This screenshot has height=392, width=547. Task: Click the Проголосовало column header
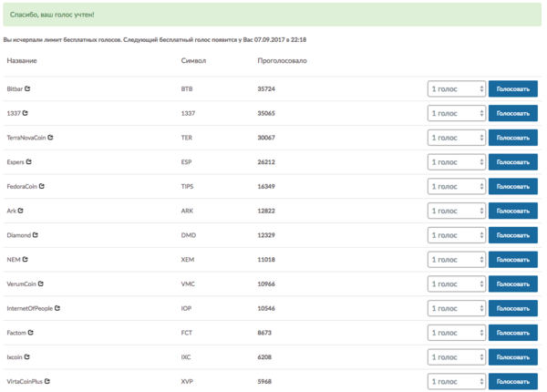283,61
